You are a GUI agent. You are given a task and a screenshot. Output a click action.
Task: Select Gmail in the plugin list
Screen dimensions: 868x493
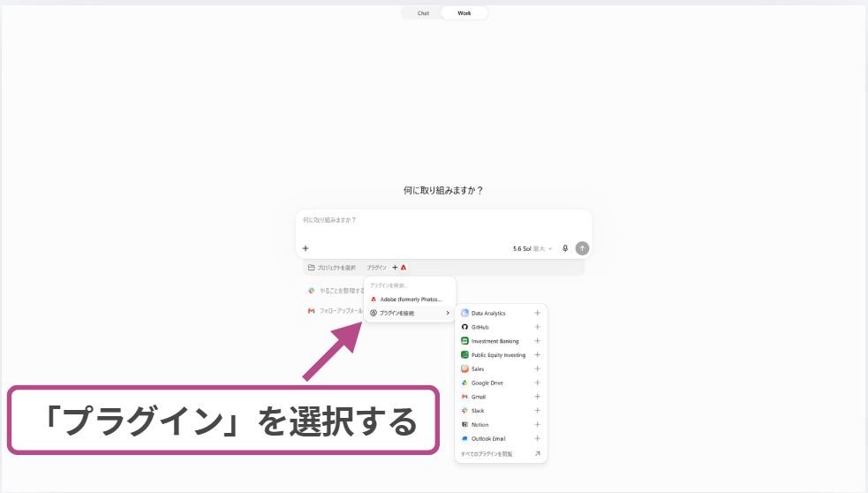pyautogui.click(x=479, y=397)
